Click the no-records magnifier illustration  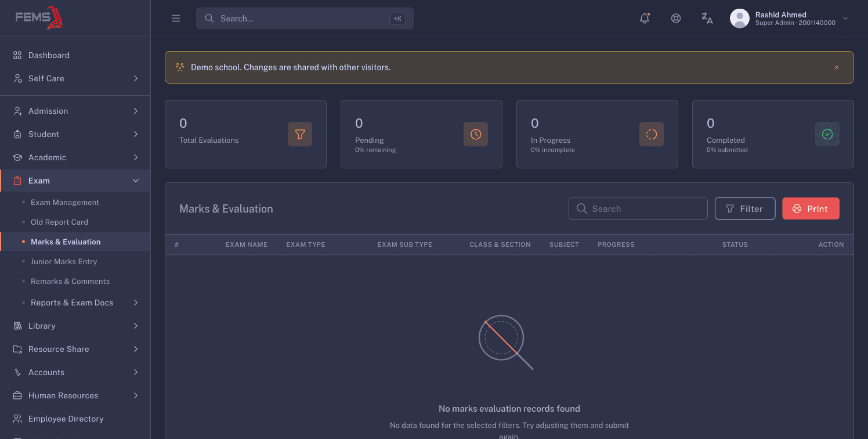tap(505, 342)
